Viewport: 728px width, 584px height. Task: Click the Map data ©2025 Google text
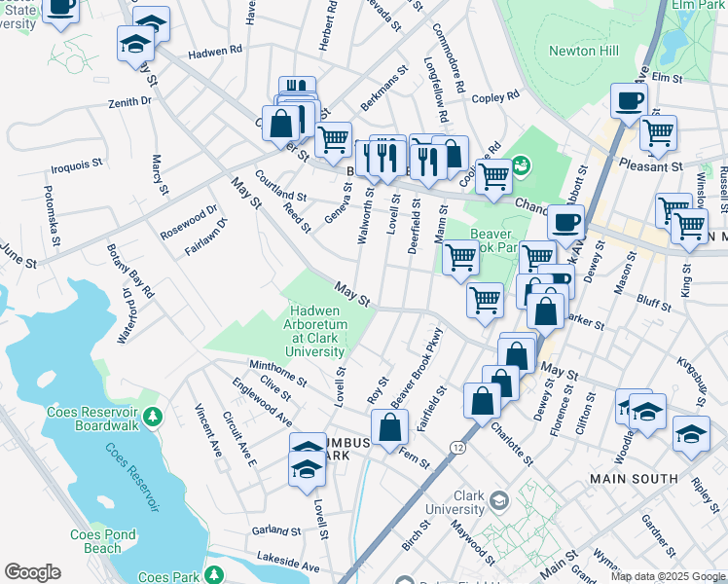[x=668, y=576]
